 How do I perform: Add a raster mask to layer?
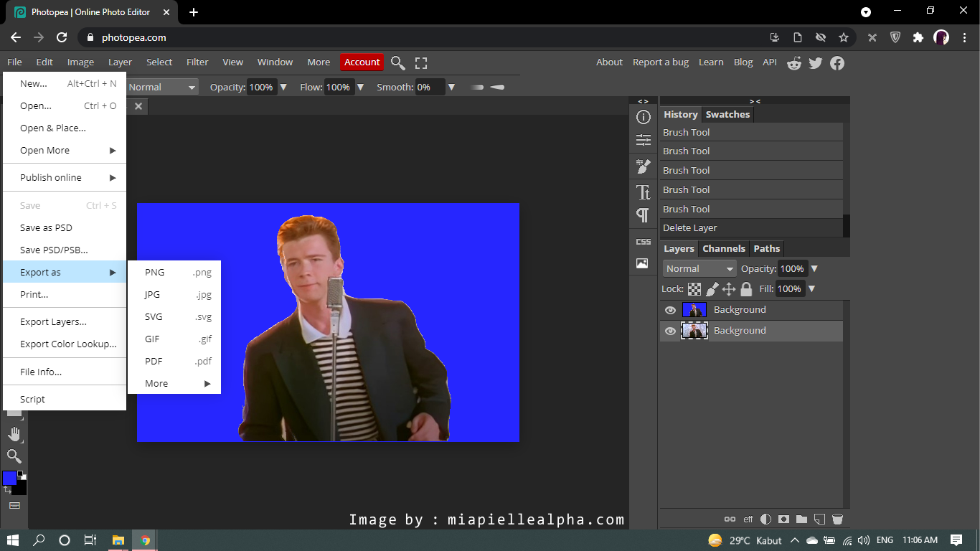point(784,519)
